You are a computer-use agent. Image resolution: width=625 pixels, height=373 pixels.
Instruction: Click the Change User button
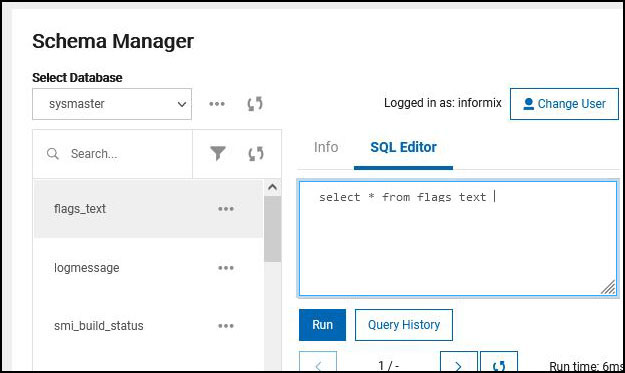click(564, 104)
